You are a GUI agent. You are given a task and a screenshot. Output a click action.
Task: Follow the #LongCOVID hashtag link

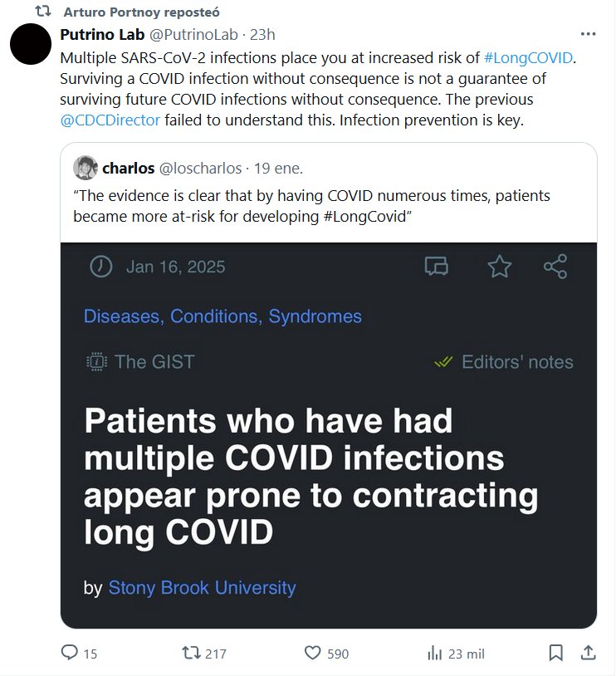point(527,58)
